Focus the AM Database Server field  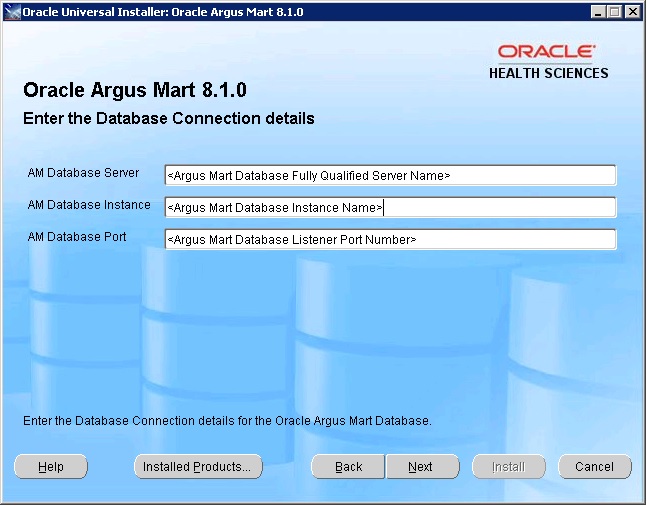390,175
